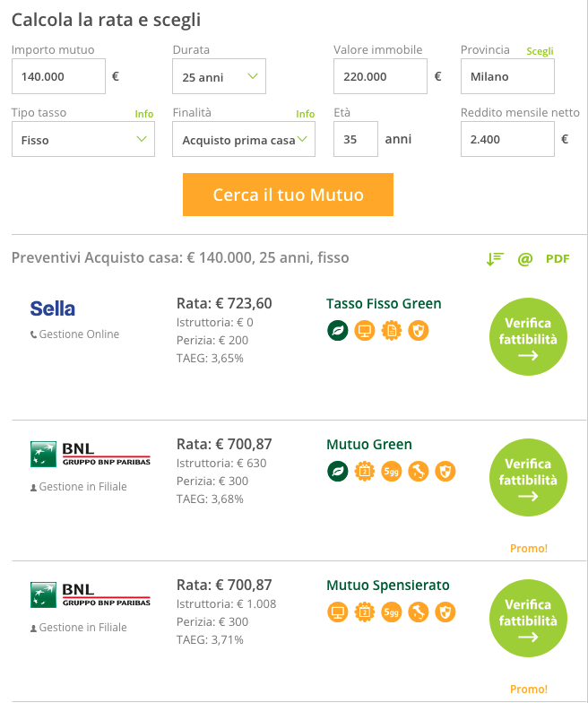Export quotes with the PDF icon
The image size is (588, 703).
point(558,258)
